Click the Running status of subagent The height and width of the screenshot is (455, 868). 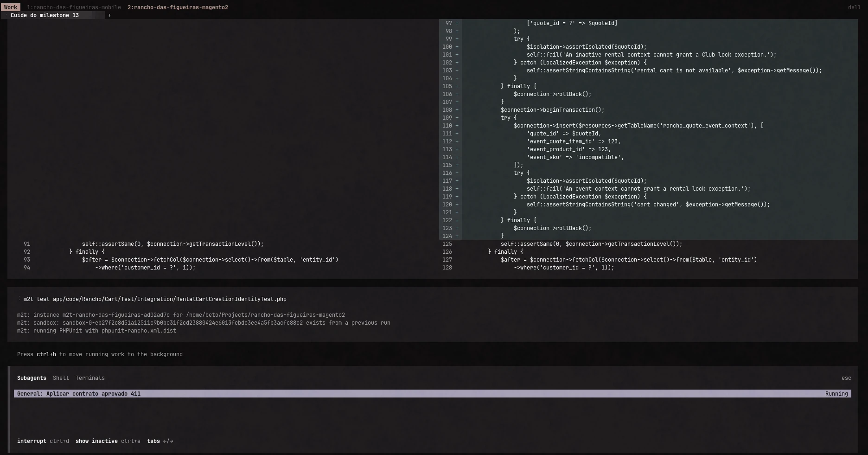click(836, 394)
